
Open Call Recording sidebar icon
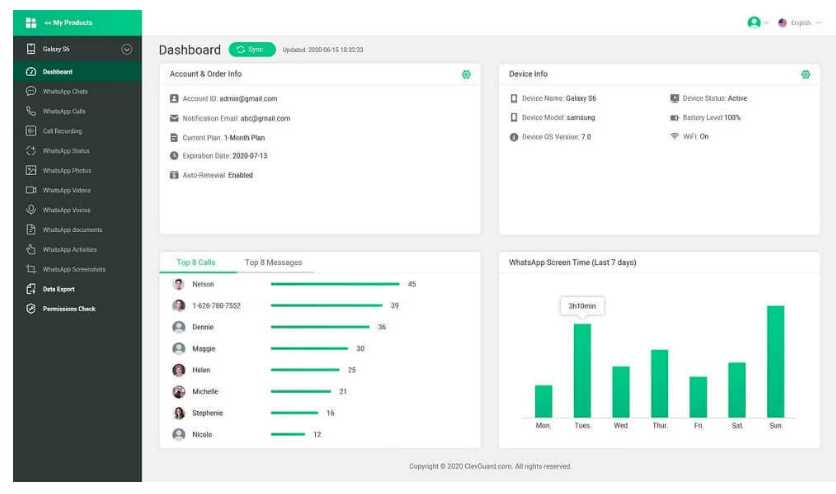click(31, 131)
